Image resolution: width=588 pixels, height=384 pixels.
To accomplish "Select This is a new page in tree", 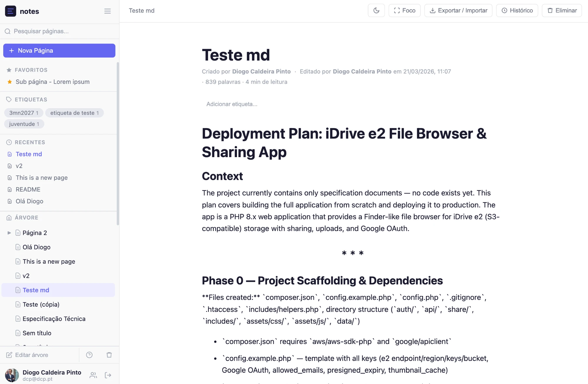I will [x=49, y=262].
